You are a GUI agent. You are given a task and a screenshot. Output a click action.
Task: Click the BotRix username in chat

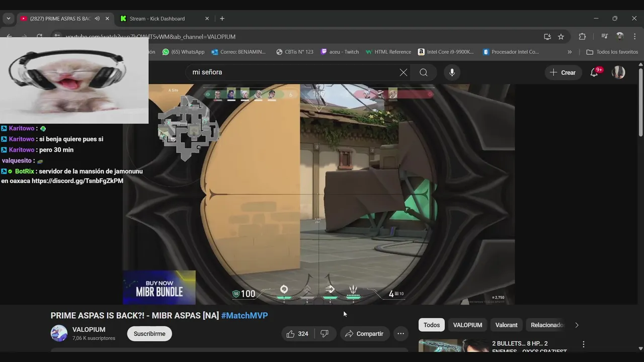point(25,171)
